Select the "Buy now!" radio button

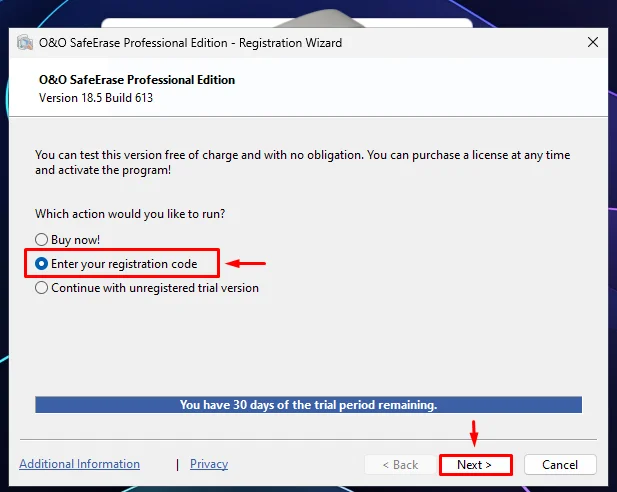coord(41,239)
